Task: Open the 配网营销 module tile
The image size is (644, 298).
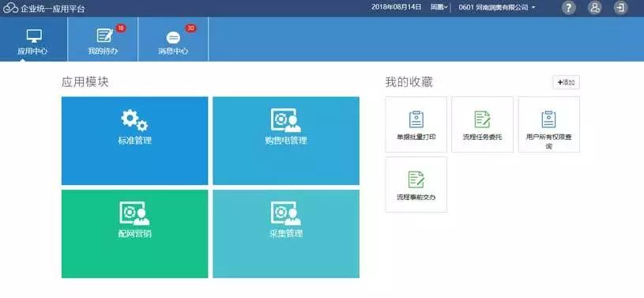Action: pos(134,233)
